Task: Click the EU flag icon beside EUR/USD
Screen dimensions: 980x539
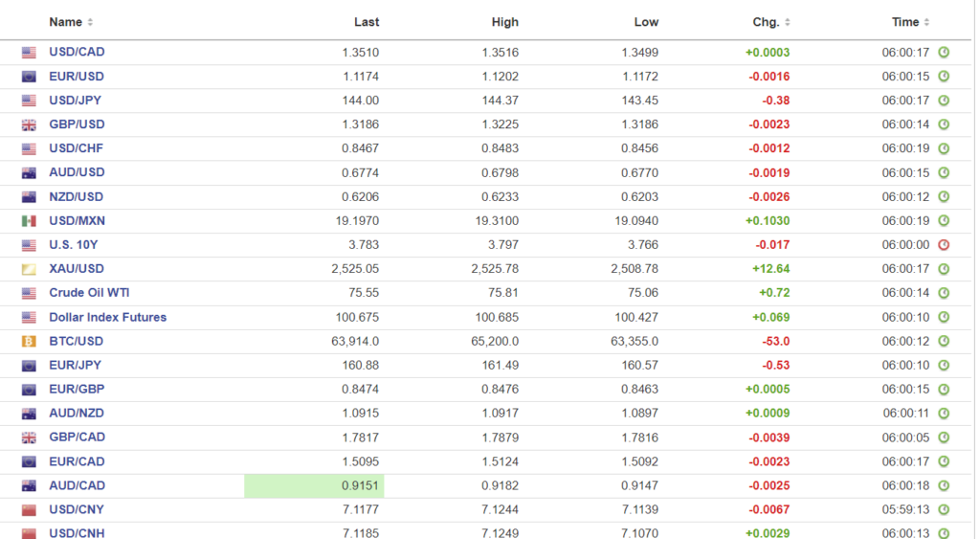Action: click(29, 77)
